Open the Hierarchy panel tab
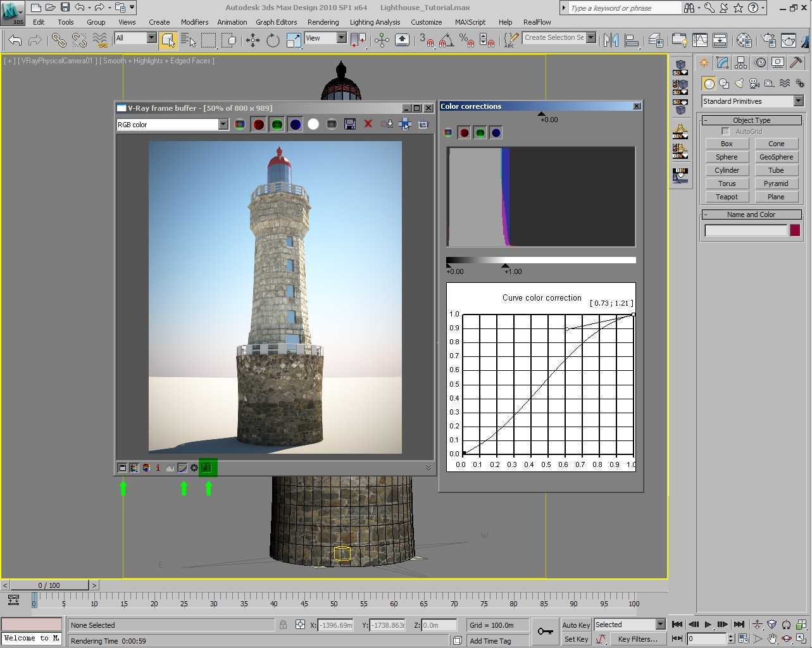The image size is (812, 648). coord(740,63)
